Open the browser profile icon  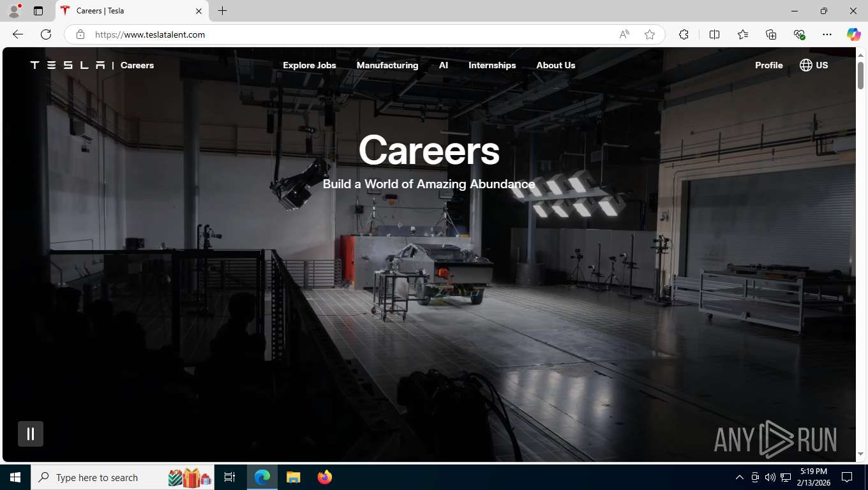point(14,11)
